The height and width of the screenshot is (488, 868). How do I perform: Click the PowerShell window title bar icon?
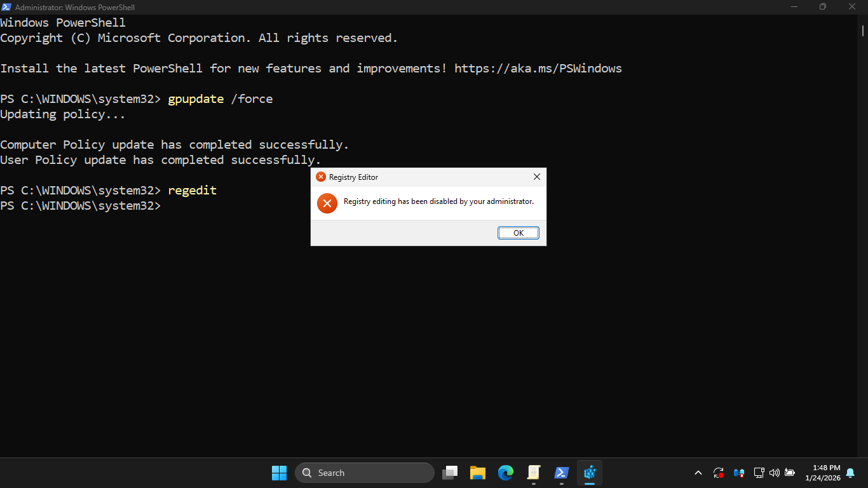point(6,7)
